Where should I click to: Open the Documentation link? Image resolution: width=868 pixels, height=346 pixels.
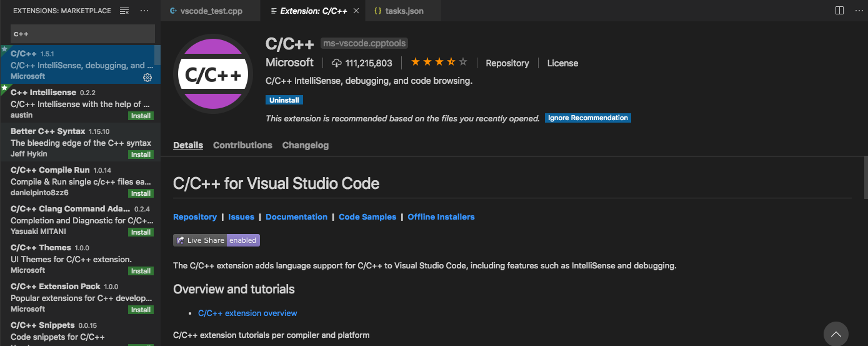tap(296, 217)
